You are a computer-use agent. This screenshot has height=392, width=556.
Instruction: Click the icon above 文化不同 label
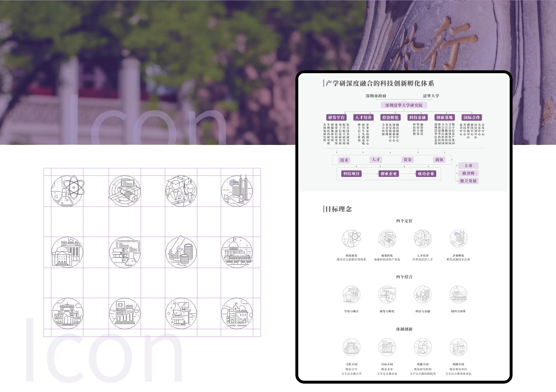pyautogui.click(x=351, y=347)
